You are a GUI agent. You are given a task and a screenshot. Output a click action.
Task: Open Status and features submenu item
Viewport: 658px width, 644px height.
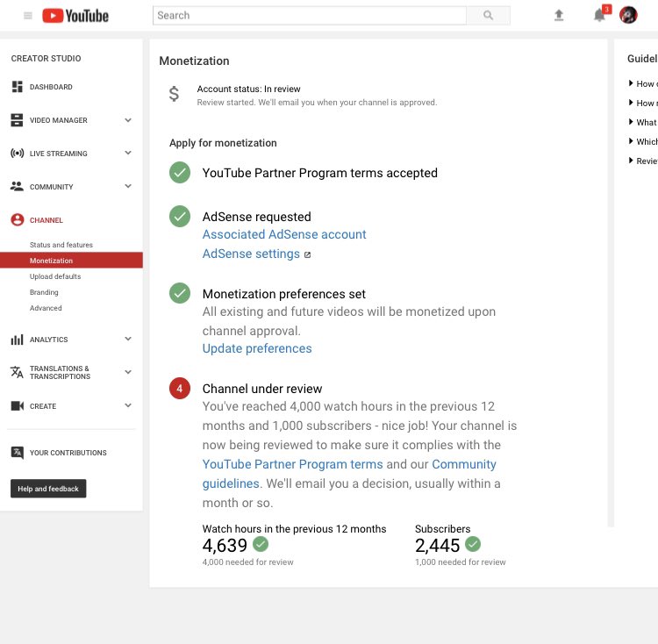(x=61, y=245)
